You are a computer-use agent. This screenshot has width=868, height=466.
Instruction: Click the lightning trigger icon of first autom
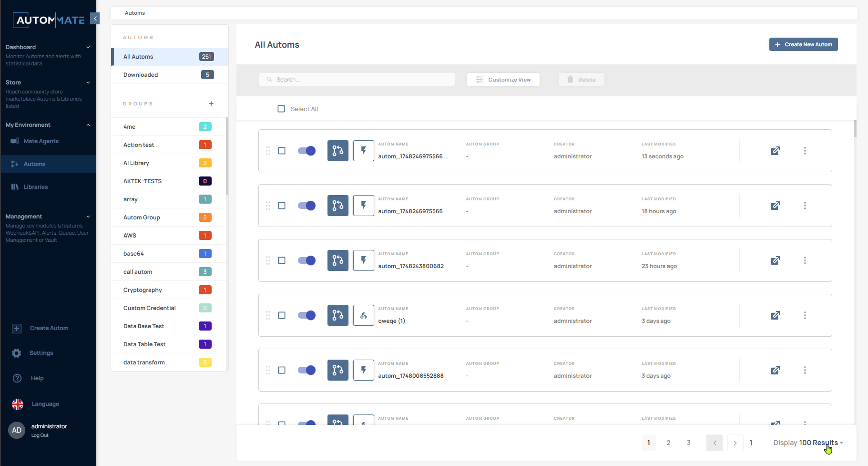point(363,151)
